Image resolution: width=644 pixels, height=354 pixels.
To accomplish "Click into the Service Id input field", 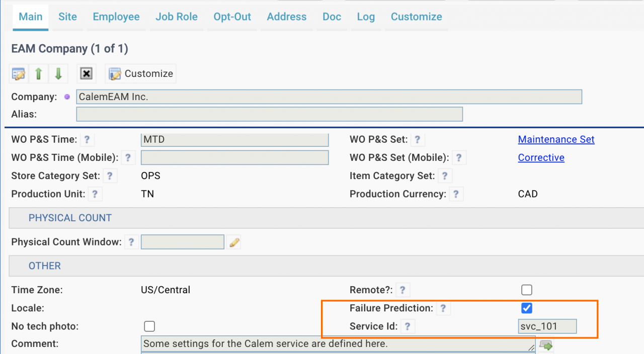I will point(547,326).
